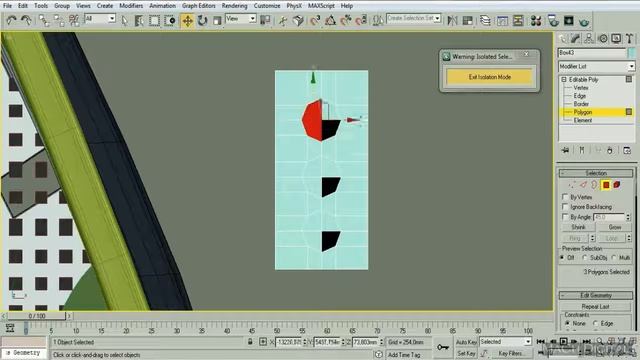Viewport: 640px width, 360px height.
Task: Toggle the 3D Snaps icon
Action: click(x=315, y=20)
